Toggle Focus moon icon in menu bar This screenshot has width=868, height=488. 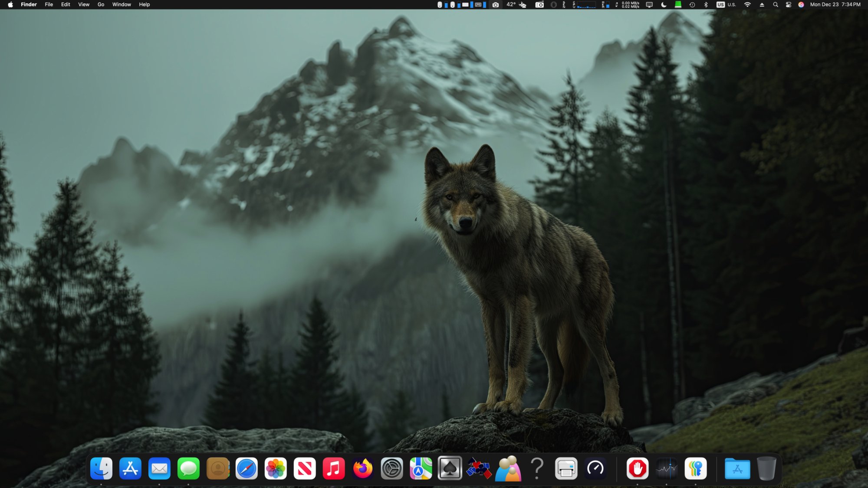pyautogui.click(x=664, y=5)
